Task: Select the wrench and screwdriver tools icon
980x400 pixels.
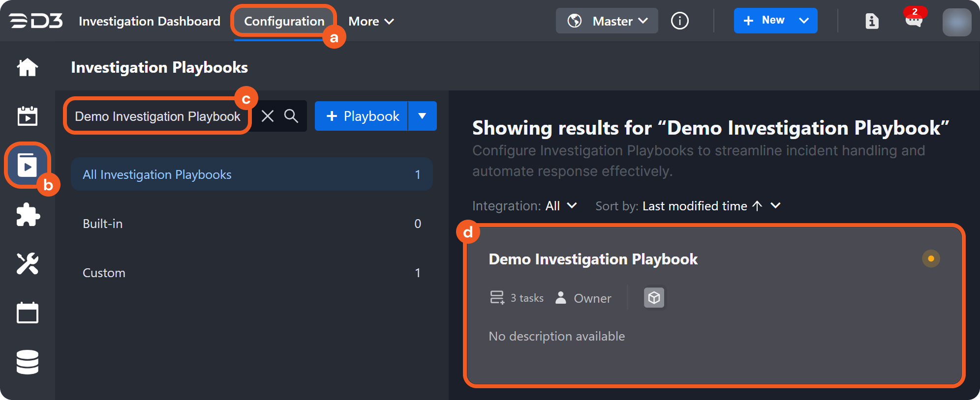Action: [28, 264]
